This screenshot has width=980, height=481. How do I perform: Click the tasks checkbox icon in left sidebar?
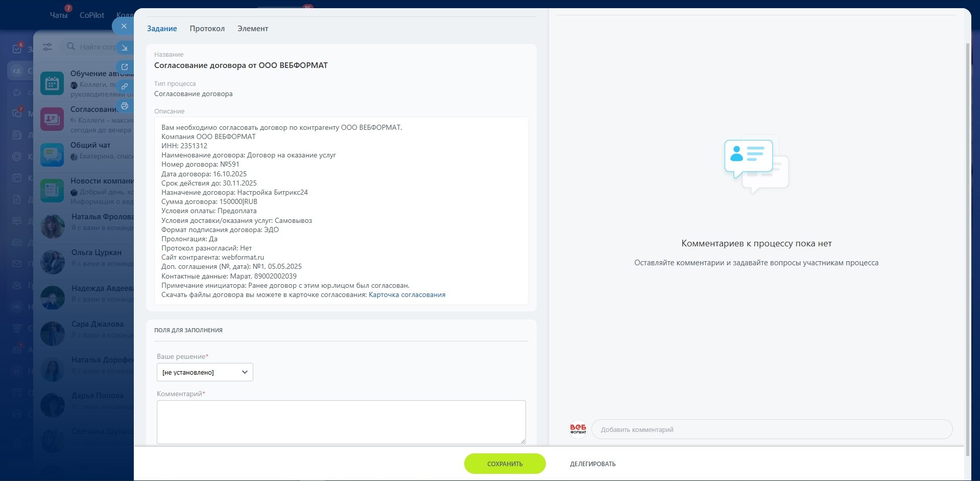click(17, 49)
